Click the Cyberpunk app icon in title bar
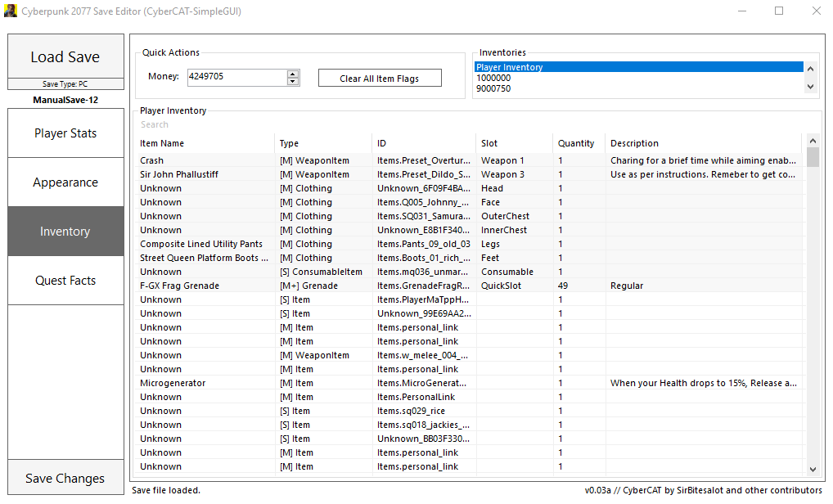The height and width of the screenshot is (504, 833). point(11,11)
